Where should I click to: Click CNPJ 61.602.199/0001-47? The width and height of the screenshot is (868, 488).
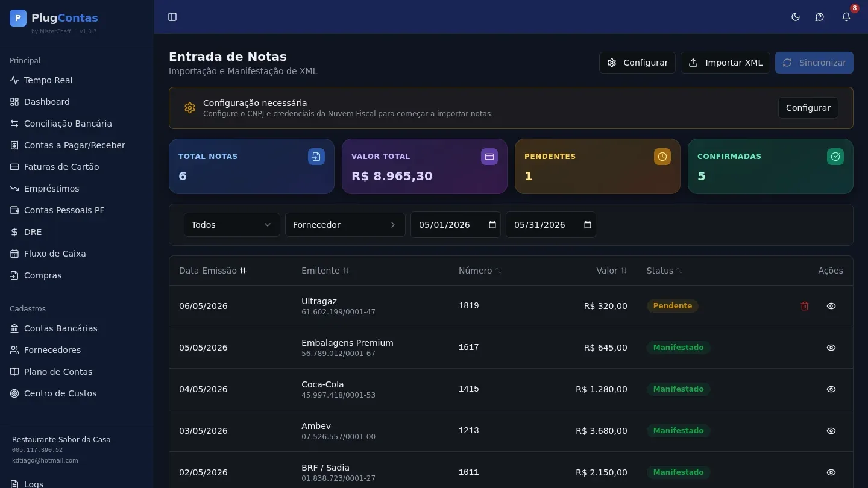coord(338,312)
